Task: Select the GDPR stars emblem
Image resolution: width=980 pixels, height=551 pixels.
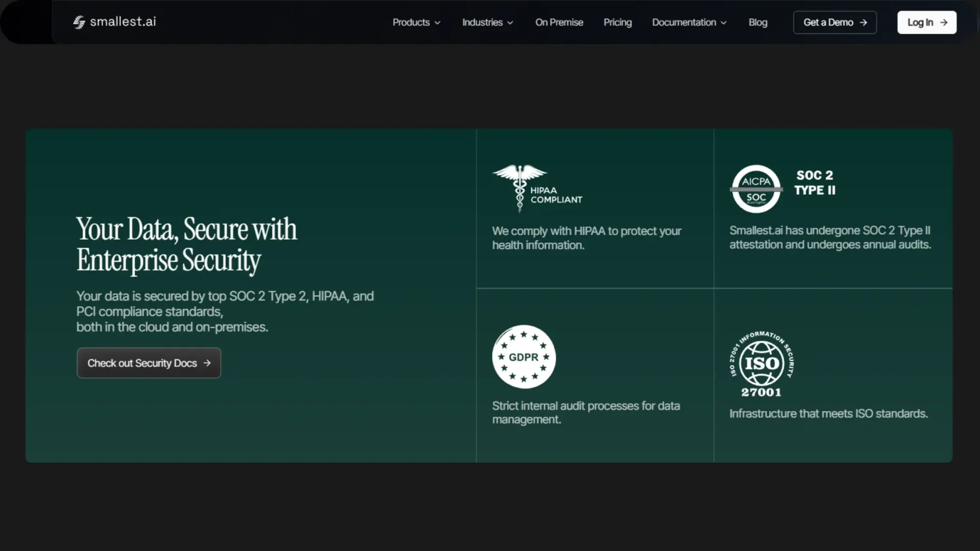Action: click(523, 357)
